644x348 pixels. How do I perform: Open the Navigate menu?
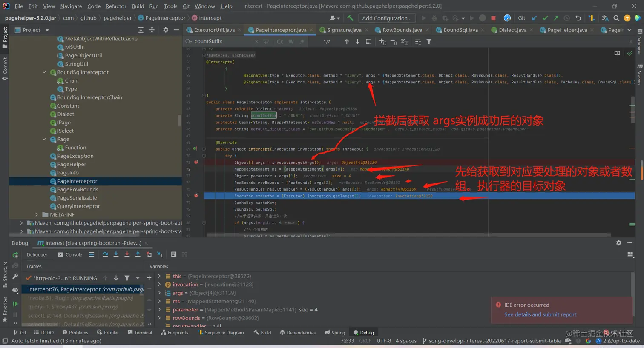[71, 6]
